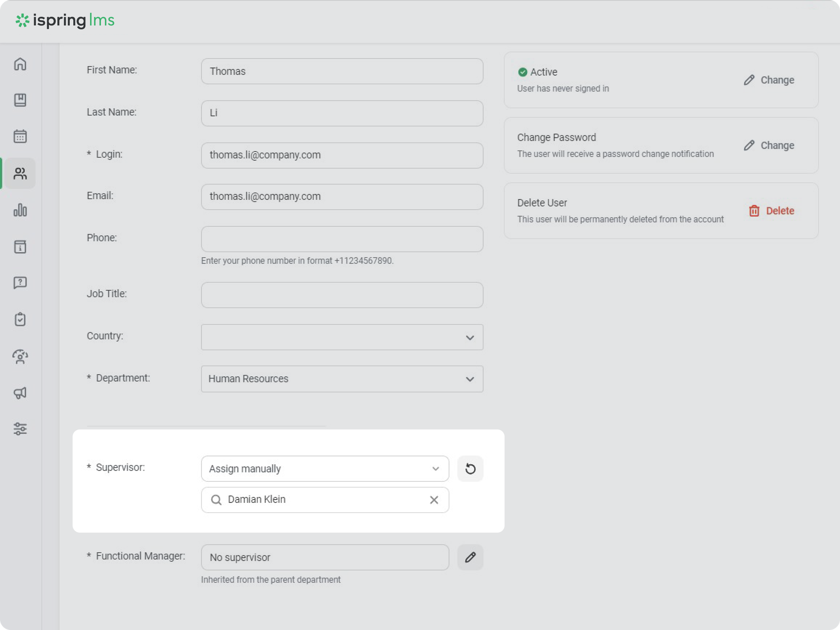The width and height of the screenshot is (840, 630).
Task: Open the Home icon in sidebar
Action: click(20, 64)
